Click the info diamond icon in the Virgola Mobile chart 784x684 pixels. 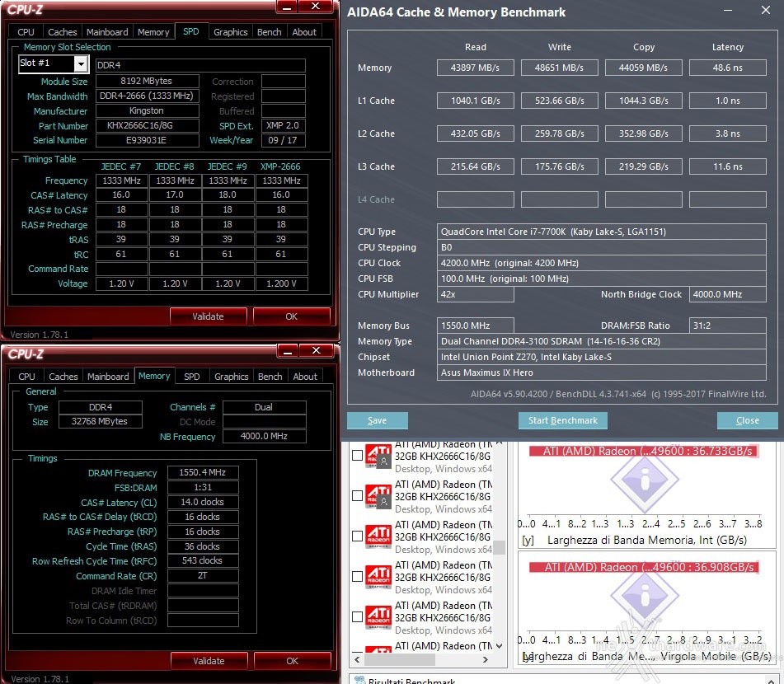click(645, 595)
